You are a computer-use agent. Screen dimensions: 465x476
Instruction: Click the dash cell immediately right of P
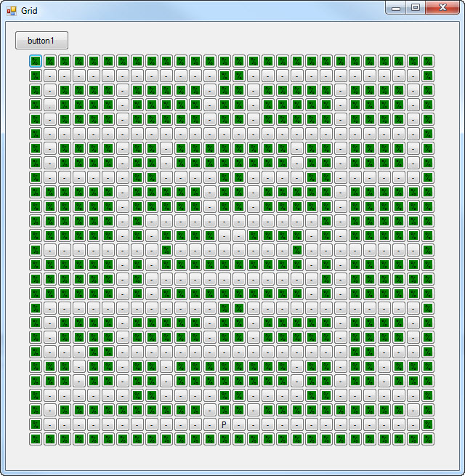[x=238, y=424]
